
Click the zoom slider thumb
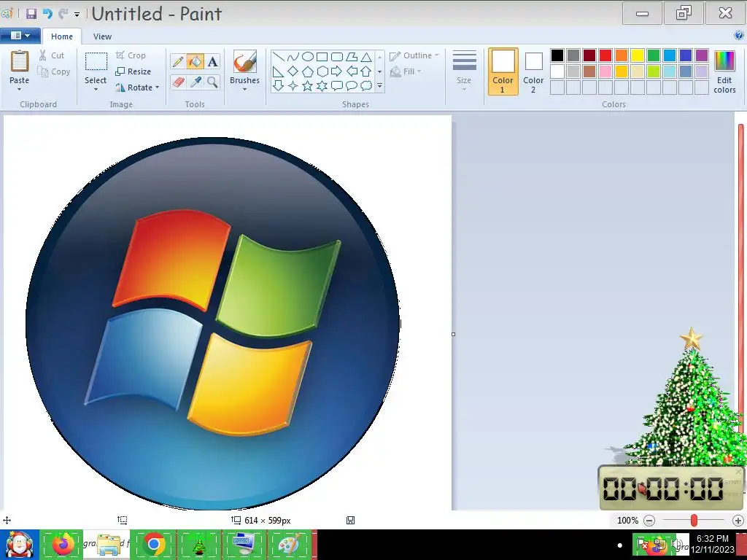coord(694,520)
